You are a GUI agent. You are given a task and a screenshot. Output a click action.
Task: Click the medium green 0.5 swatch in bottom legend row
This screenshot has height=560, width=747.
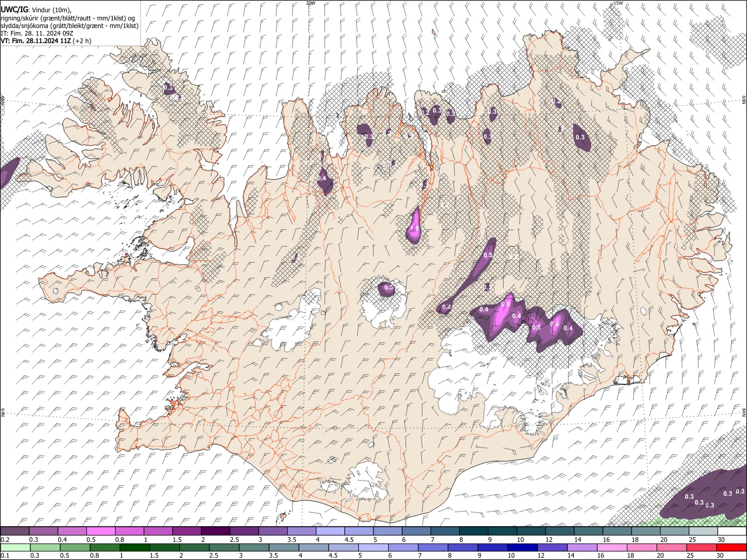pos(75,547)
